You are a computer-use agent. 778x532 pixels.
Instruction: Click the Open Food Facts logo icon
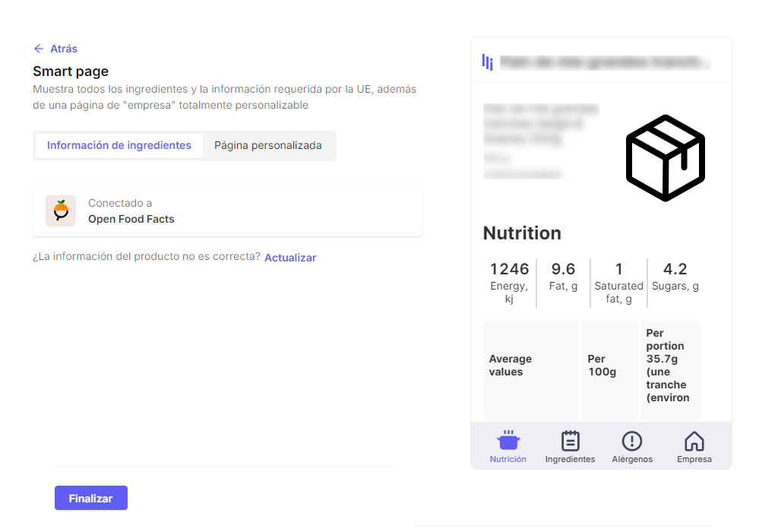(x=61, y=211)
